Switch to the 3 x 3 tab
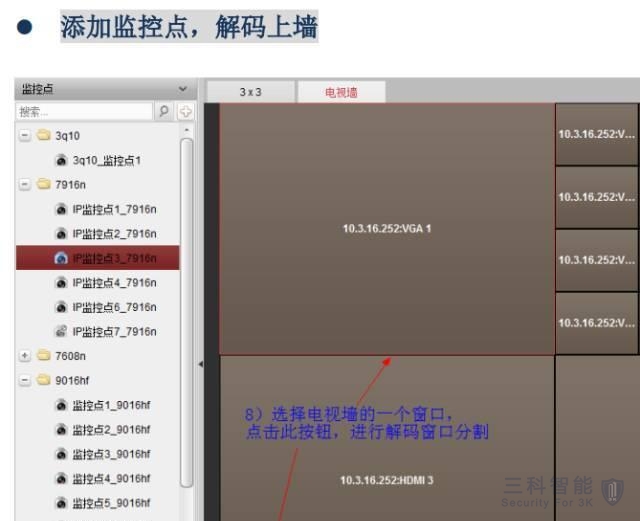 (250, 92)
